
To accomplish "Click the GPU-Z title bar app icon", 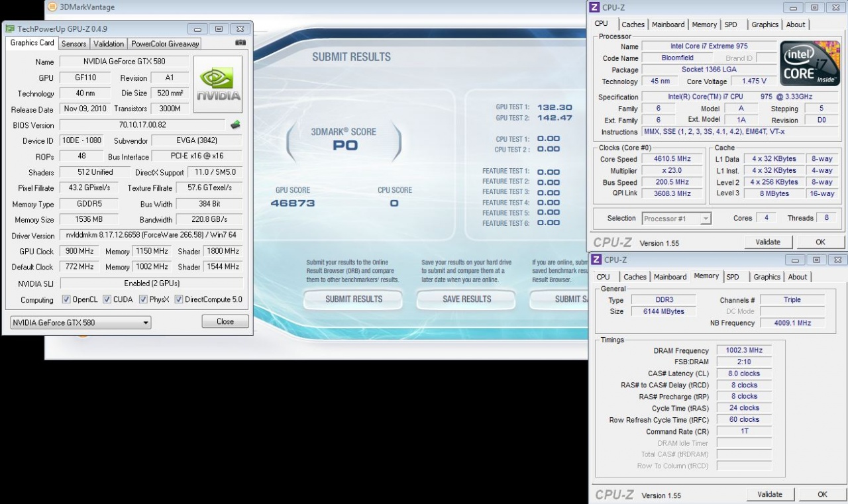I will pos(10,28).
